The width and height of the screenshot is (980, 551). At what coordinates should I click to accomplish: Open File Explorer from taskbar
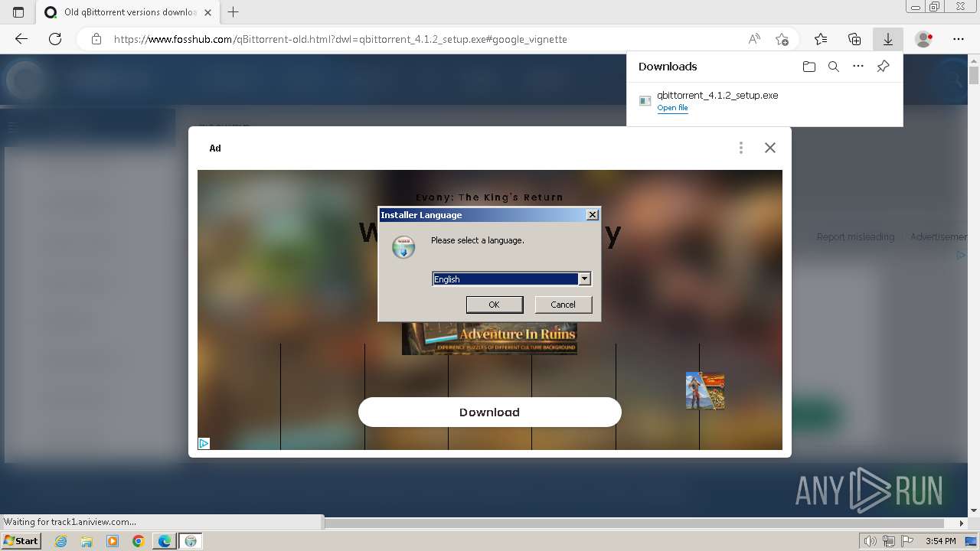point(87,541)
